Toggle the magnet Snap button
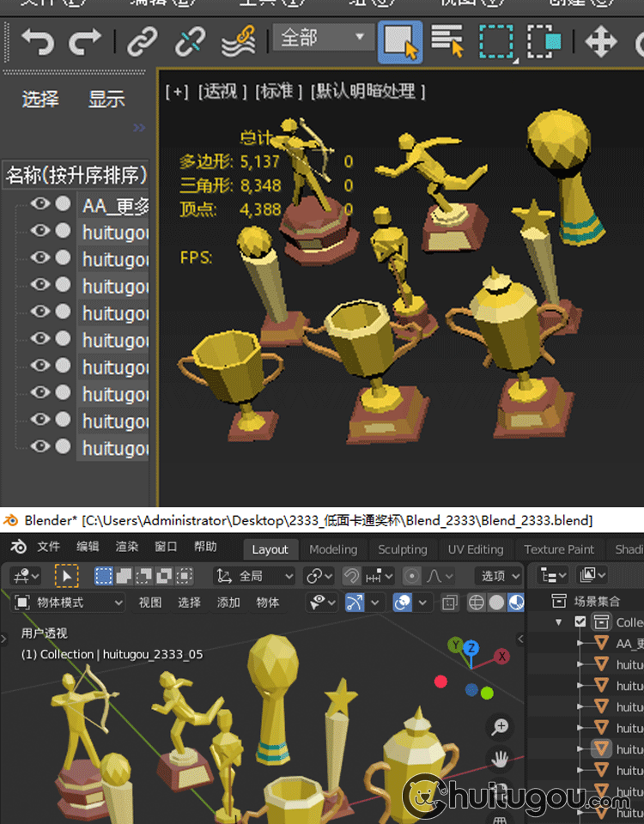Viewport: 644px width, 824px height. click(351, 577)
